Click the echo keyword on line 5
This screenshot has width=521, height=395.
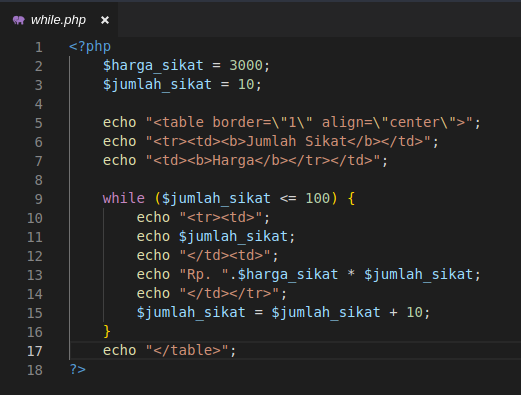tap(119, 122)
